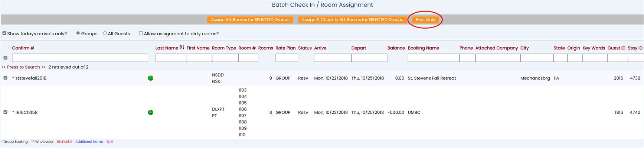The width and height of the screenshot is (644, 148).
Task: Click the Print Only button
Action: coord(425,20)
